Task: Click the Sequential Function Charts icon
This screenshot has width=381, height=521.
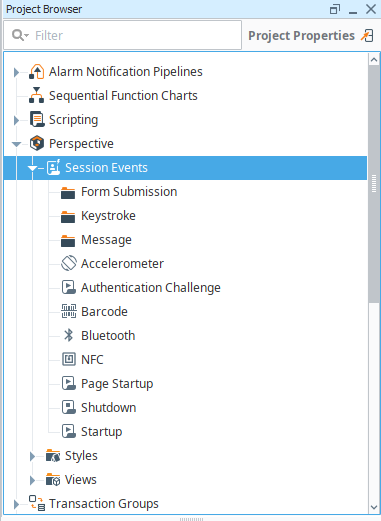Action: 37,95
